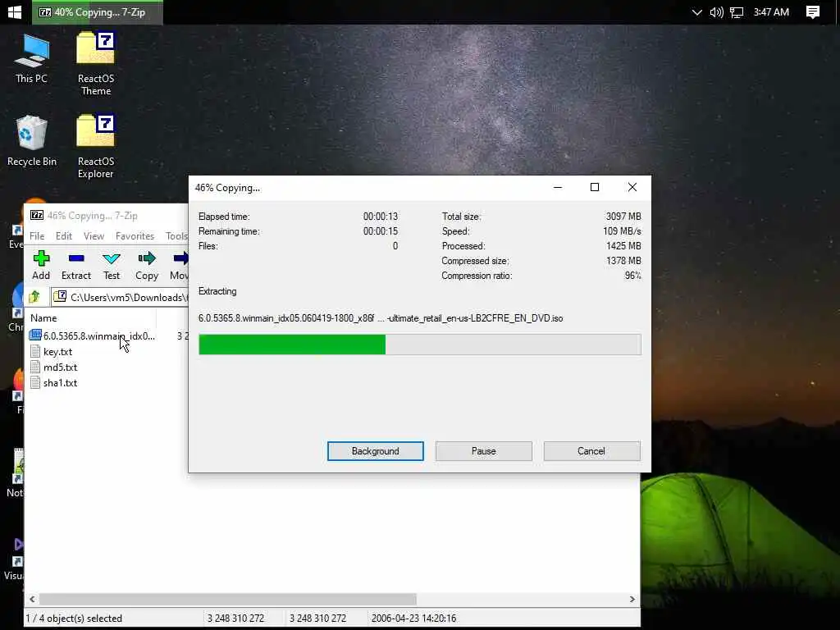Click the scrollbar right arrow in 7-Zip
The height and width of the screenshot is (630, 840).
[632, 599]
